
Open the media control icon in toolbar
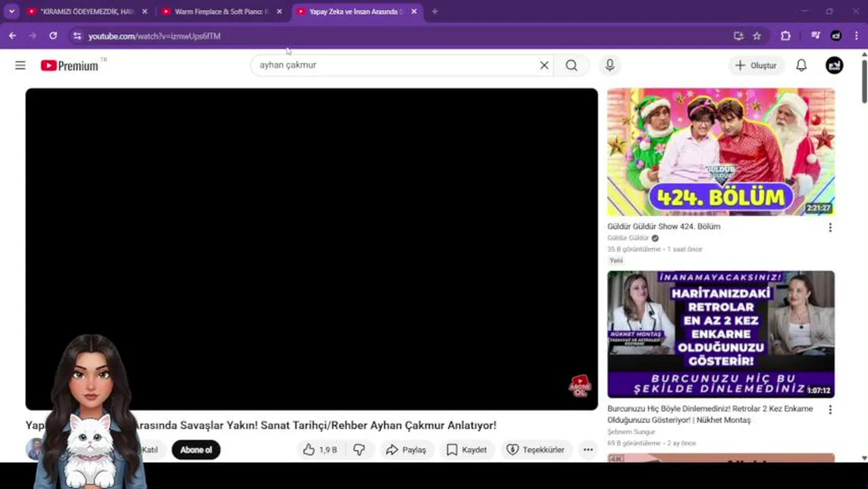816,36
